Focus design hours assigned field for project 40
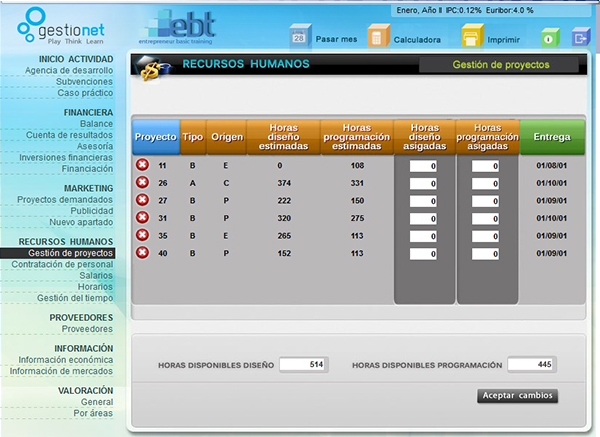The image size is (600, 437). coord(423,254)
